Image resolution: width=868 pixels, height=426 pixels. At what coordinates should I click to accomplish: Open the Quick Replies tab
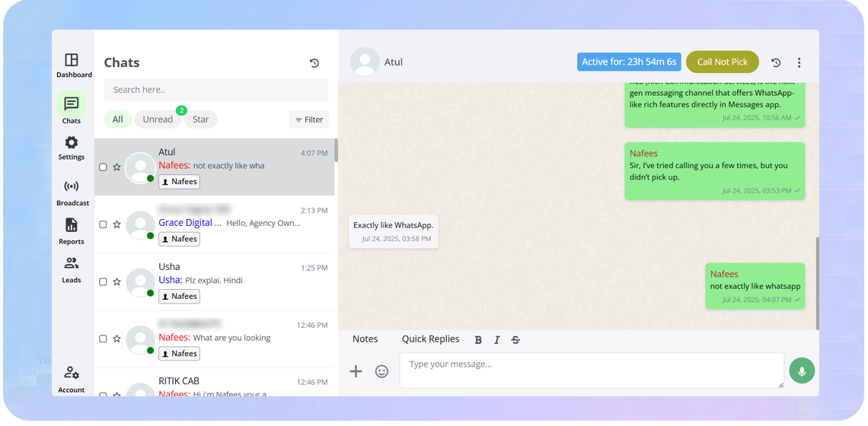pyautogui.click(x=431, y=339)
